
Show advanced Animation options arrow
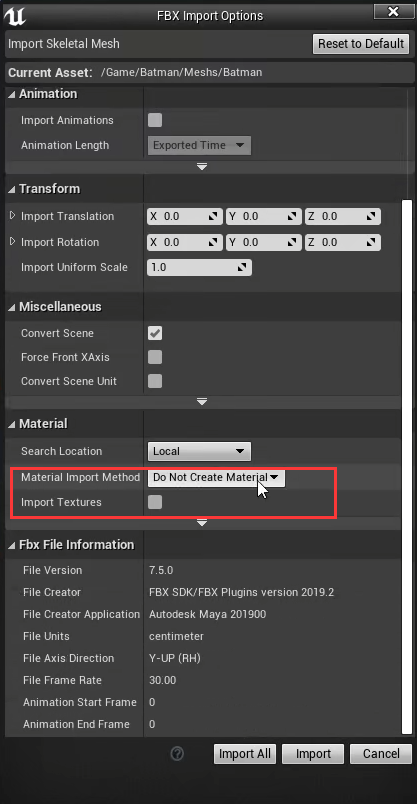202,167
